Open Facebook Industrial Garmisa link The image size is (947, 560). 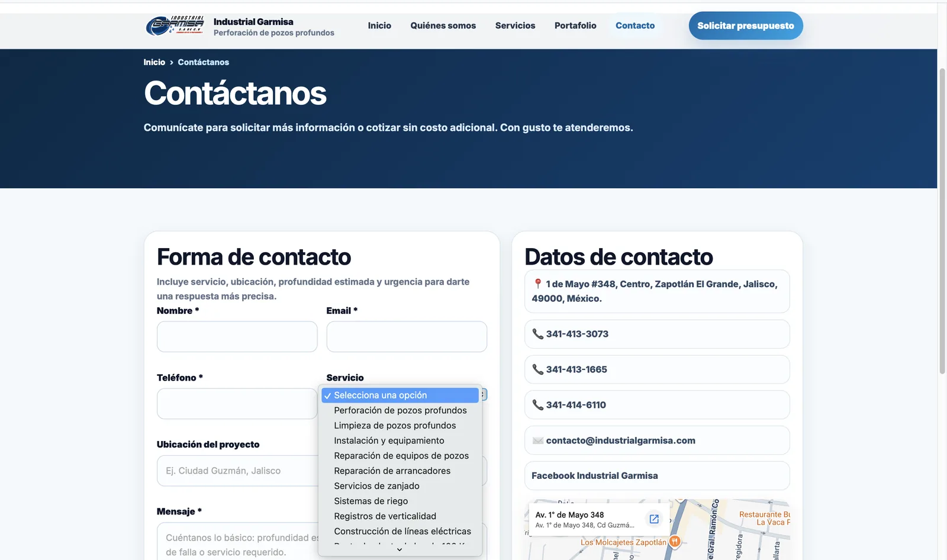click(x=657, y=476)
